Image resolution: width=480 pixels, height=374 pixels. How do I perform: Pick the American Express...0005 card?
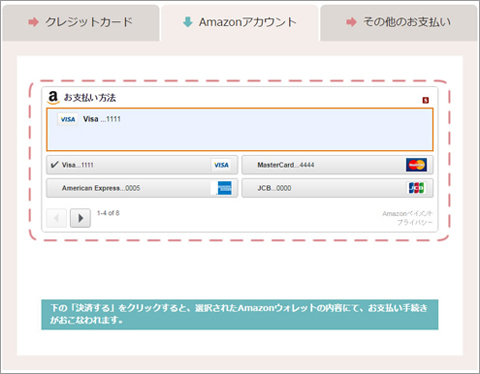pyautogui.click(x=142, y=188)
